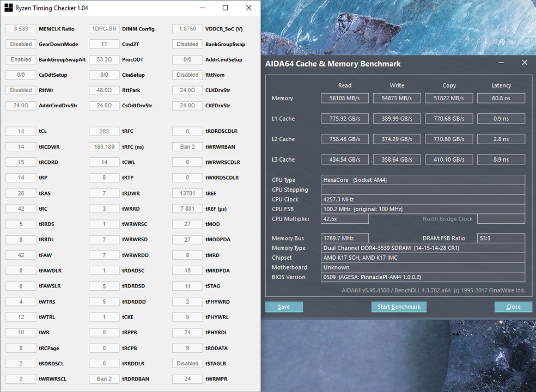Click the Read column header in AIDA64
The image size is (536, 392).
(x=345, y=85)
